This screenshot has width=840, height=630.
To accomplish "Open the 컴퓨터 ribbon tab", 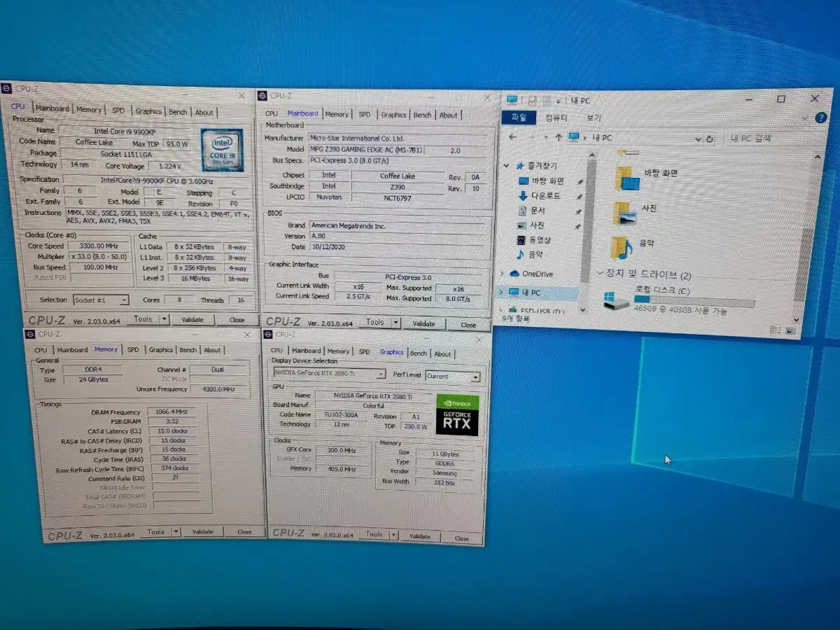I will [557, 118].
